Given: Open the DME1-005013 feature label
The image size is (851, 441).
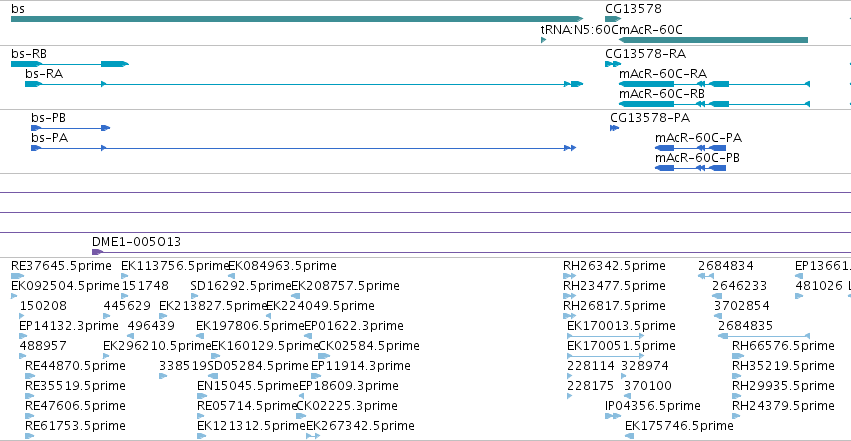Looking at the screenshot, I should [136, 241].
